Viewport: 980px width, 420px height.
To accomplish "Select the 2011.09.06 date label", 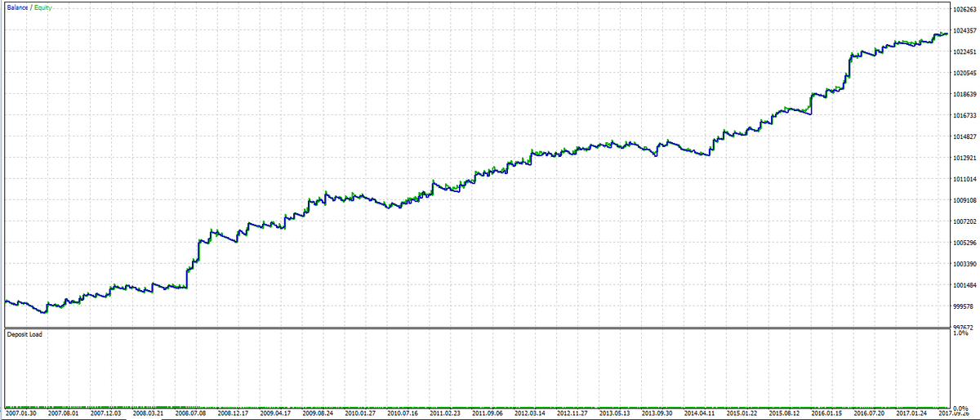I will click(488, 414).
